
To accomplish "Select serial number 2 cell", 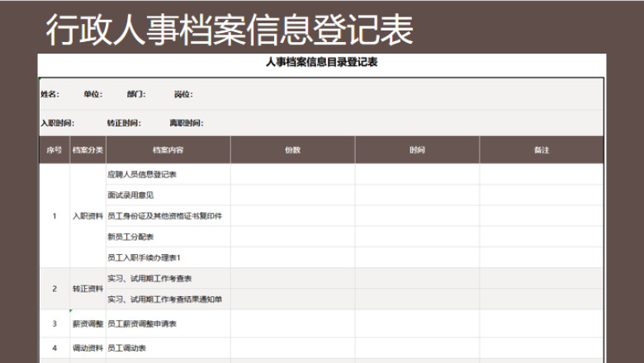I will pyautogui.click(x=54, y=289).
